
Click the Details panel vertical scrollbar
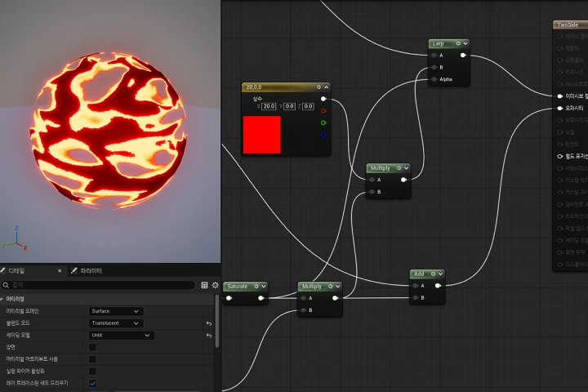pyautogui.click(x=217, y=321)
